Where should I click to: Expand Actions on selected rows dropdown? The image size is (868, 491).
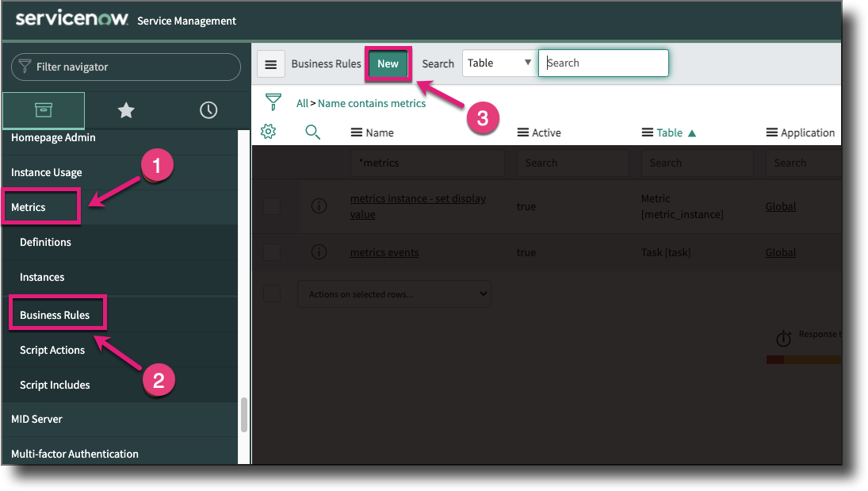click(394, 294)
